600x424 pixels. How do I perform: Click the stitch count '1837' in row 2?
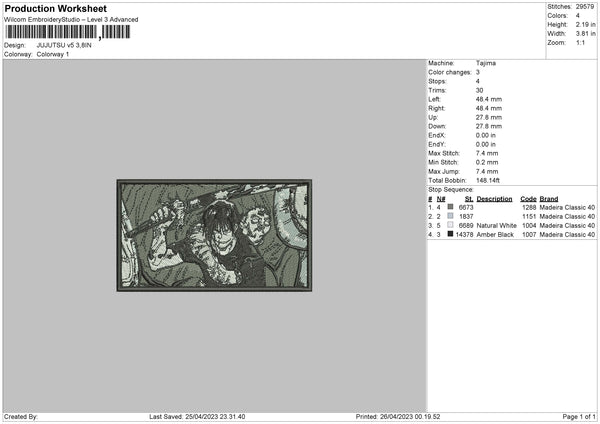(x=466, y=217)
